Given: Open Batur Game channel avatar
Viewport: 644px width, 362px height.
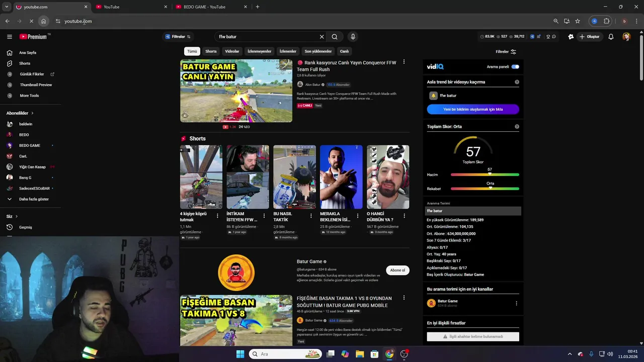Looking at the screenshot, I should click(236, 273).
